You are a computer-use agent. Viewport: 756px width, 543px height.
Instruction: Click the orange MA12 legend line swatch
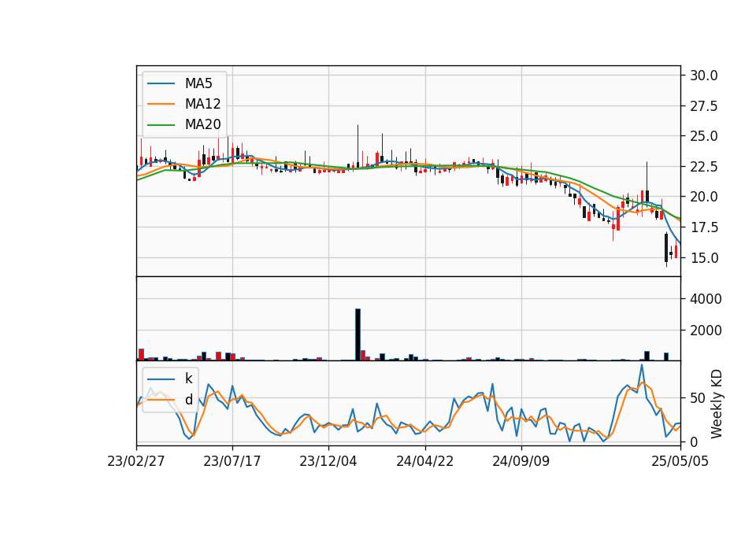click(x=161, y=104)
